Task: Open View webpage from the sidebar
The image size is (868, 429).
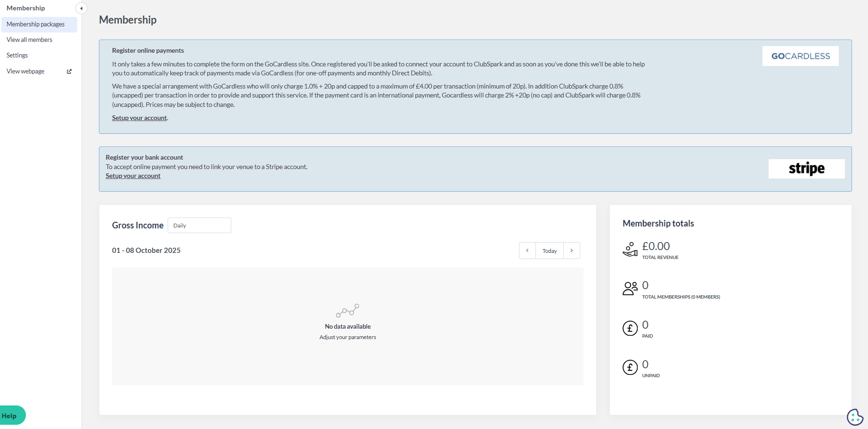Action: click(x=25, y=72)
